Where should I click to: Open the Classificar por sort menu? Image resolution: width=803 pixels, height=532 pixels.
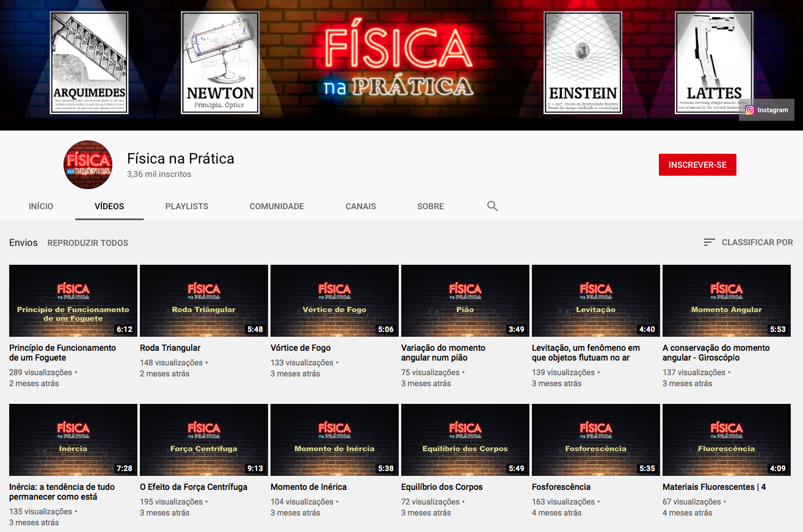pos(748,242)
